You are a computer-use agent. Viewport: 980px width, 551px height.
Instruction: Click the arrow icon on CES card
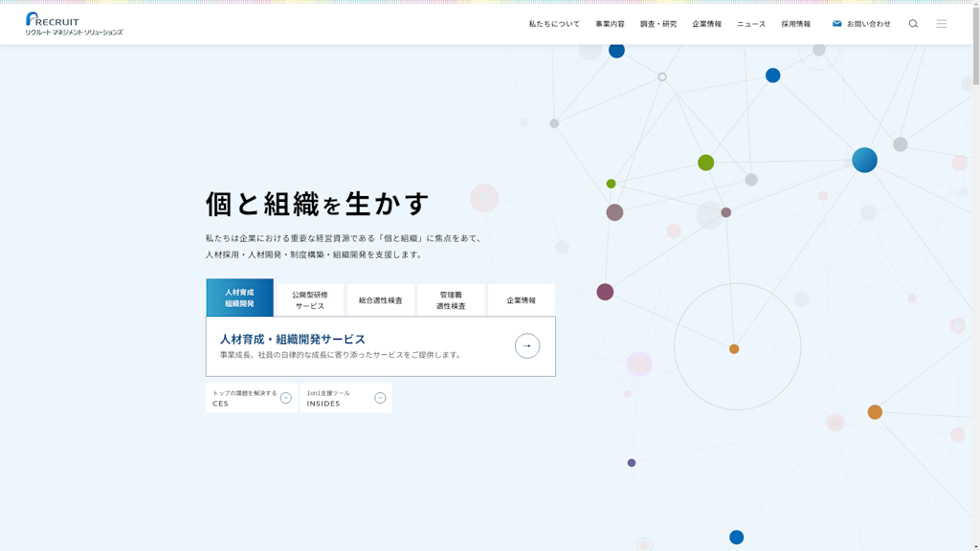(285, 398)
